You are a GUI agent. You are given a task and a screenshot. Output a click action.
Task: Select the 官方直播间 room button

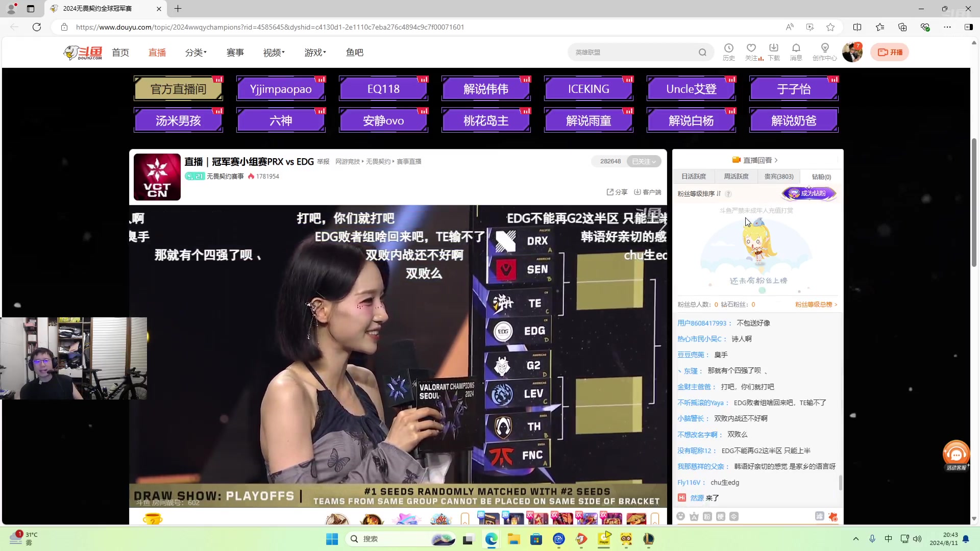click(178, 89)
